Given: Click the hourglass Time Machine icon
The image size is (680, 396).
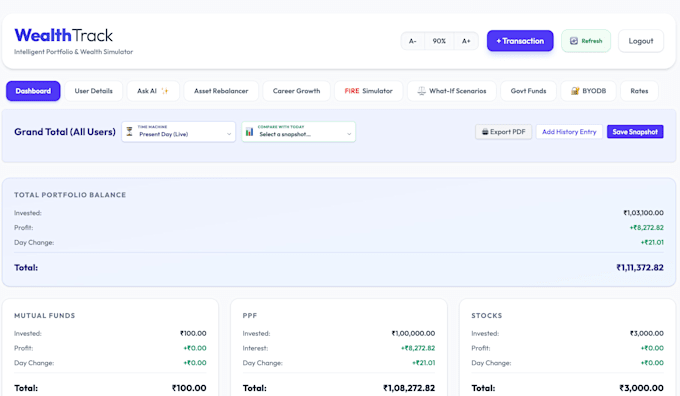Looking at the screenshot, I should (x=129, y=131).
